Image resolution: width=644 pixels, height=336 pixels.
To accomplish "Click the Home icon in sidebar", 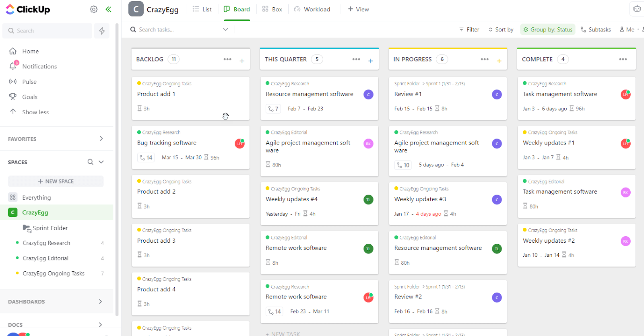I will click(13, 51).
